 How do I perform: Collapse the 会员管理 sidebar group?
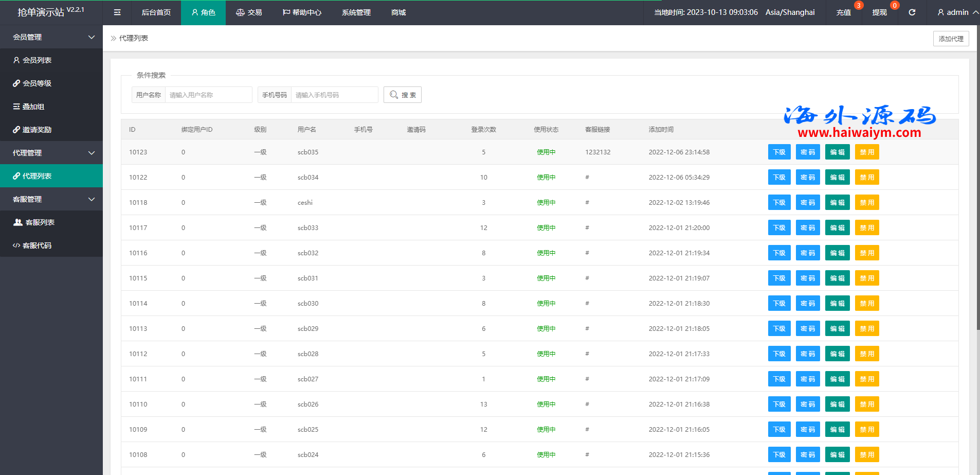coord(51,37)
